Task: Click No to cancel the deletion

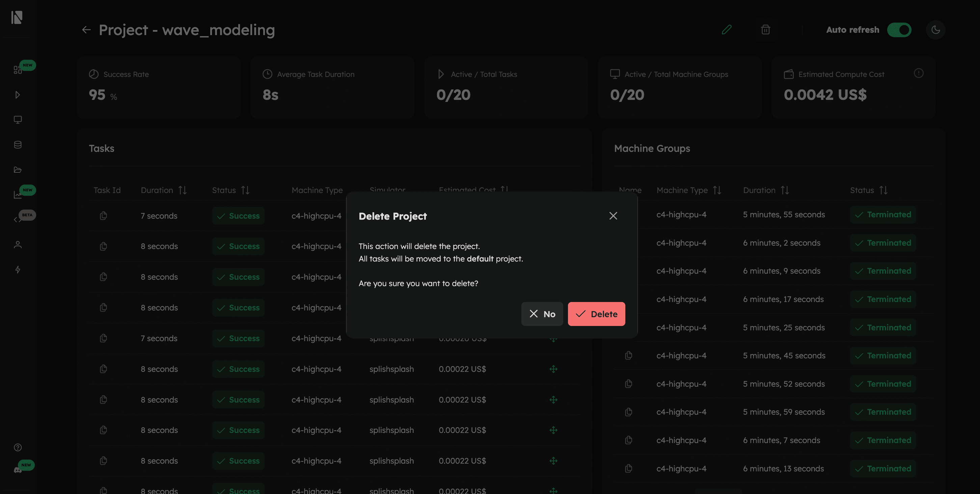Action: click(x=542, y=314)
